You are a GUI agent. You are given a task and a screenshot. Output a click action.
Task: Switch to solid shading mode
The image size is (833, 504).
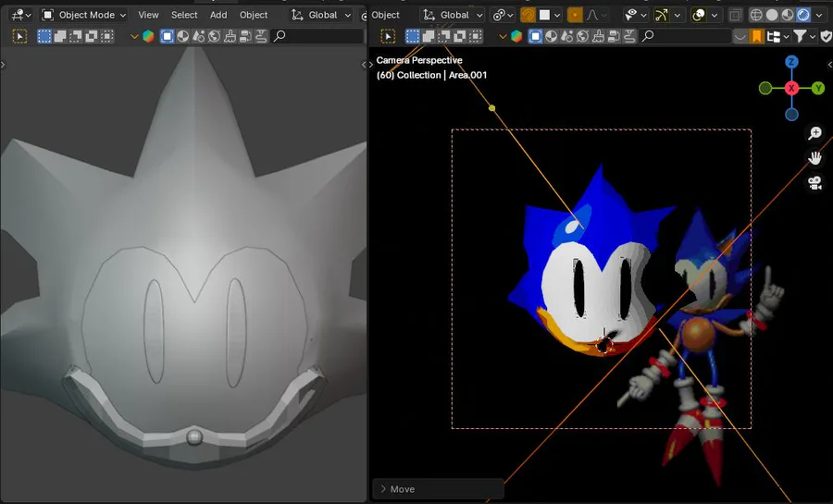point(772,15)
